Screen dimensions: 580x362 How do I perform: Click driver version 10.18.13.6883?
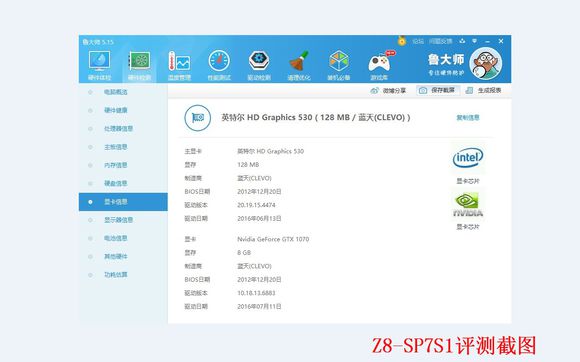(256, 293)
